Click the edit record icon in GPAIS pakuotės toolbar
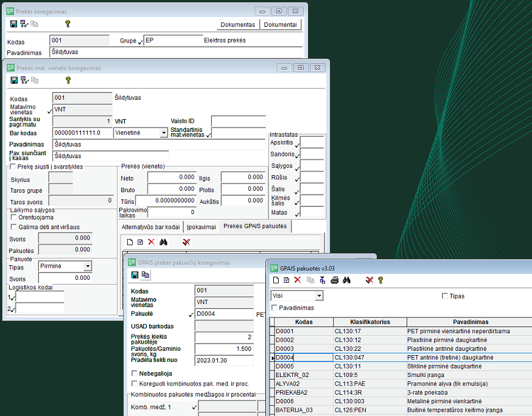Viewport: 532px width, 416px height. pos(287,280)
